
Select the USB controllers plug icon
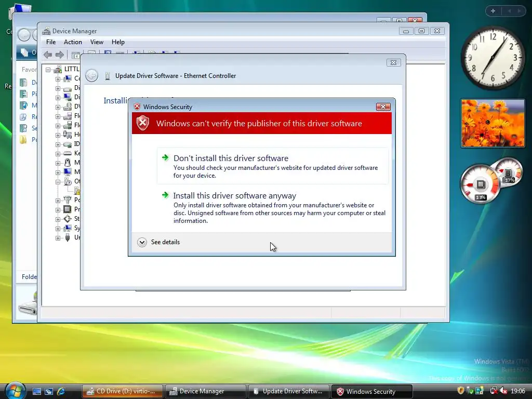coord(68,237)
